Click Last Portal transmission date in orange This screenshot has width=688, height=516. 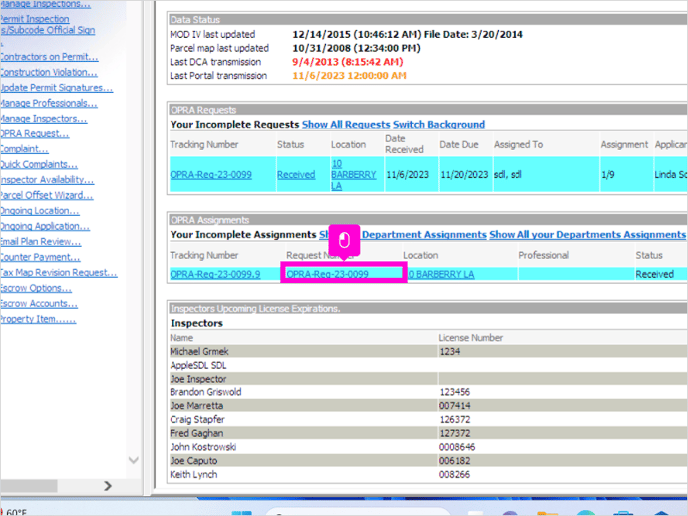349,75
